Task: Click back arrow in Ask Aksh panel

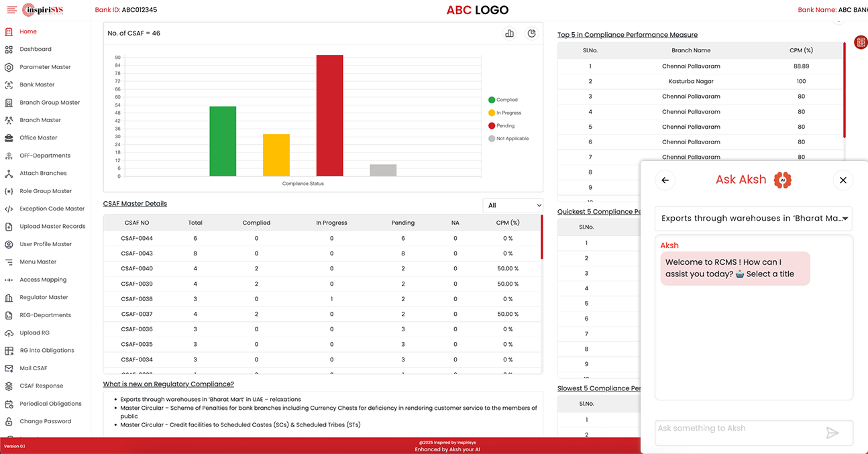Action: point(665,180)
